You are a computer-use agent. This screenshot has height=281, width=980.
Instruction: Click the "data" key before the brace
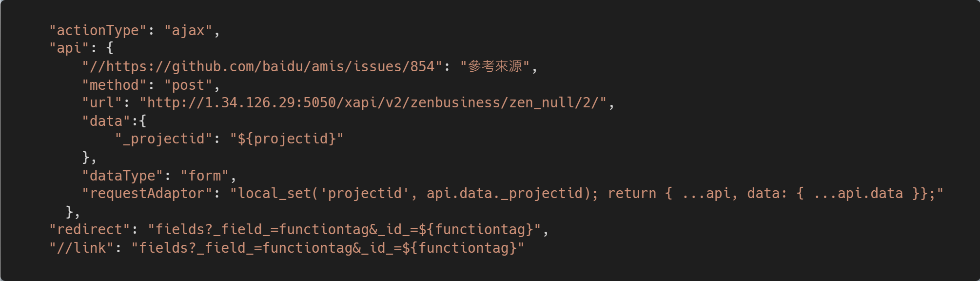pyautogui.click(x=106, y=121)
